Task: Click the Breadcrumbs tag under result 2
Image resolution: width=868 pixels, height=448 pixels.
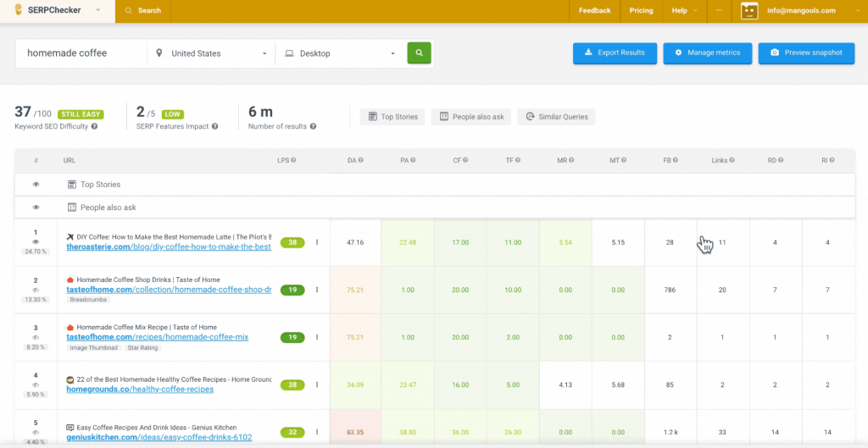Action: click(88, 300)
